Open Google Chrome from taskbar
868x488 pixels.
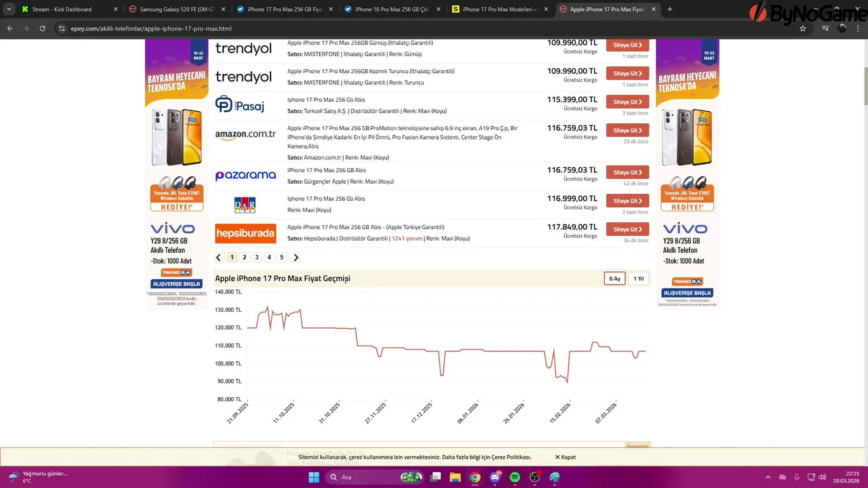(475, 477)
